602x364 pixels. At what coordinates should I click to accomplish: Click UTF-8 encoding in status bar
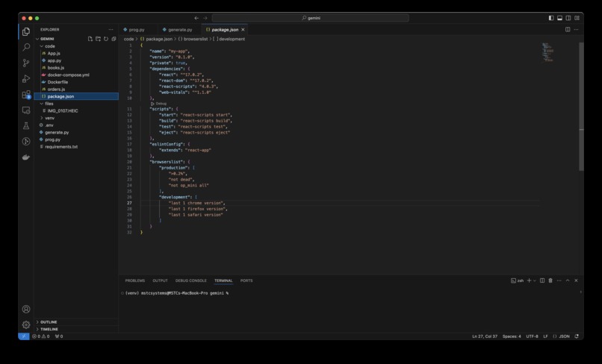point(532,336)
